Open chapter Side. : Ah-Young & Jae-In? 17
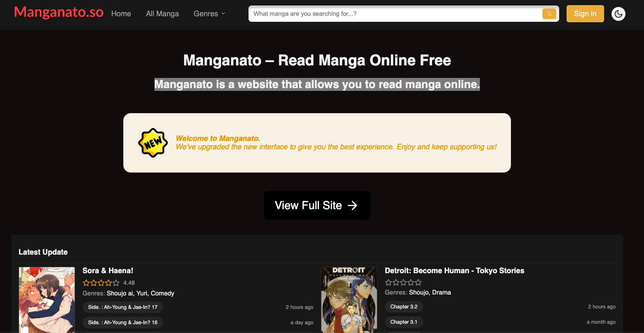The width and height of the screenshot is (644, 333). [x=123, y=307]
